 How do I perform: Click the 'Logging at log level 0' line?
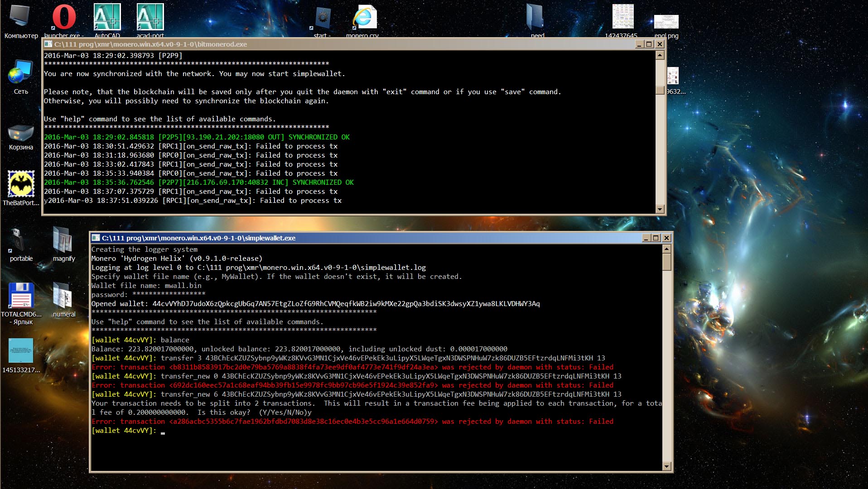(258, 268)
